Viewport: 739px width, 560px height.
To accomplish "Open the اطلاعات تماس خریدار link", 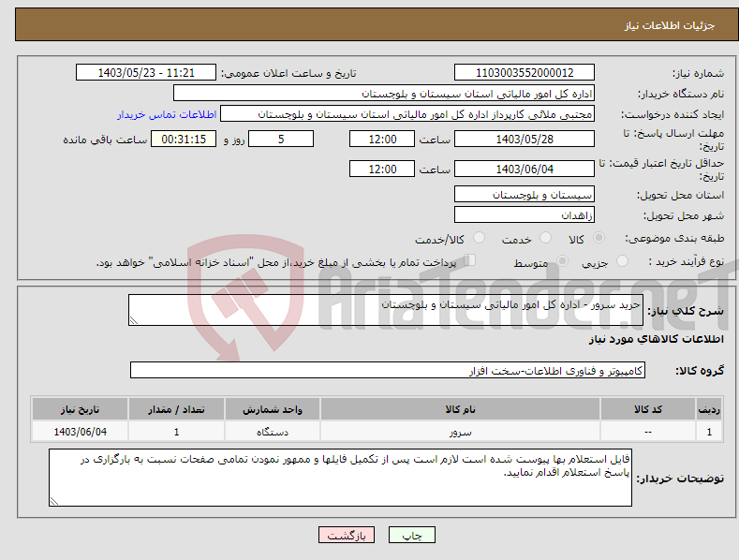I will pos(167,114).
